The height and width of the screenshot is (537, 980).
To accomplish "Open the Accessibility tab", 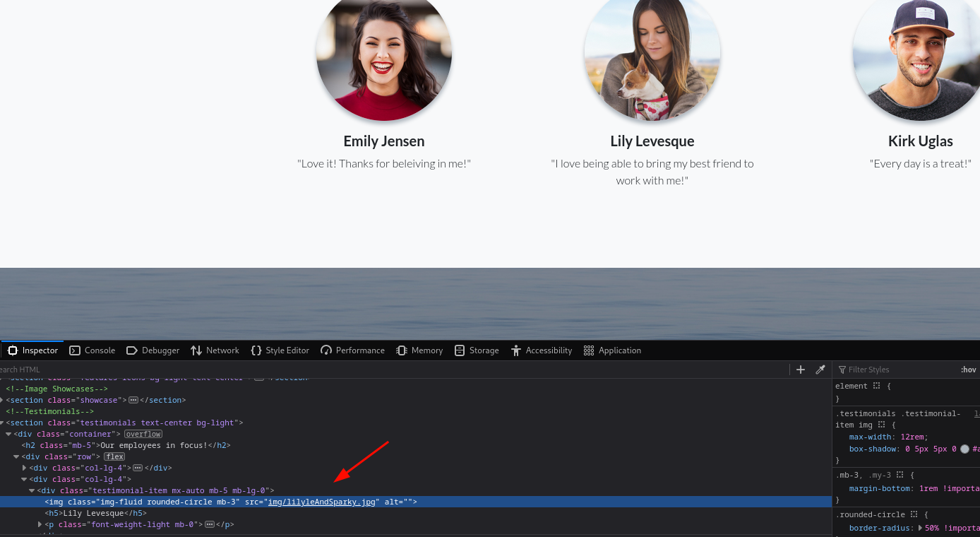I will point(541,350).
